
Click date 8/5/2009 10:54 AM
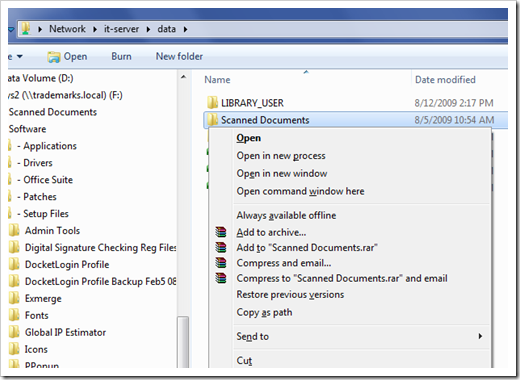pos(454,120)
